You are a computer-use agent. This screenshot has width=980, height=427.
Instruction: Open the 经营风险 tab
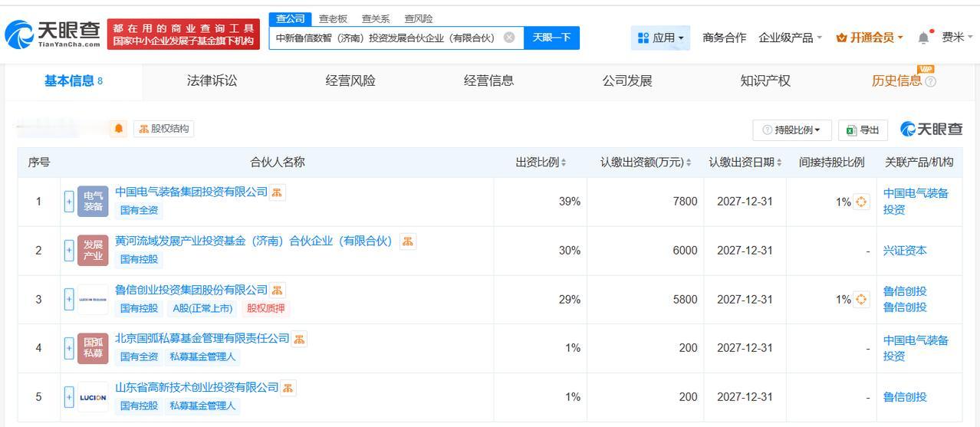point(350,81)
